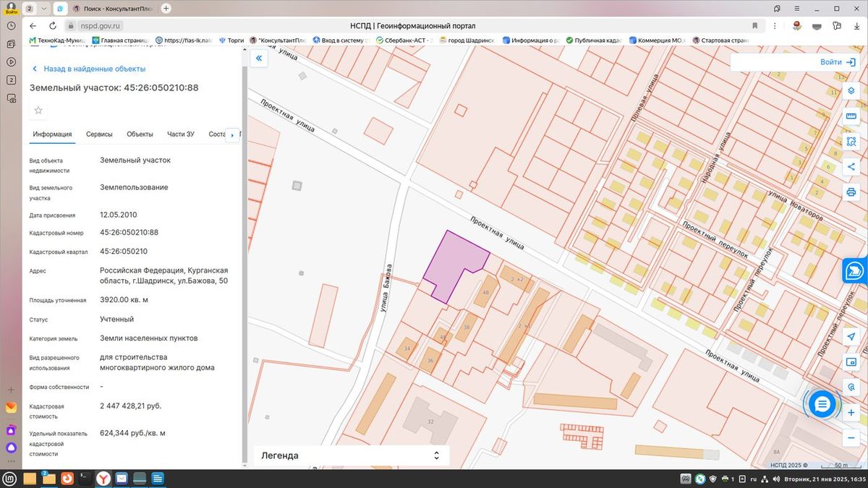Viewport: 868px width, 488px height.
Task: Zoom in on the map with the plus button
Action: 851,413
